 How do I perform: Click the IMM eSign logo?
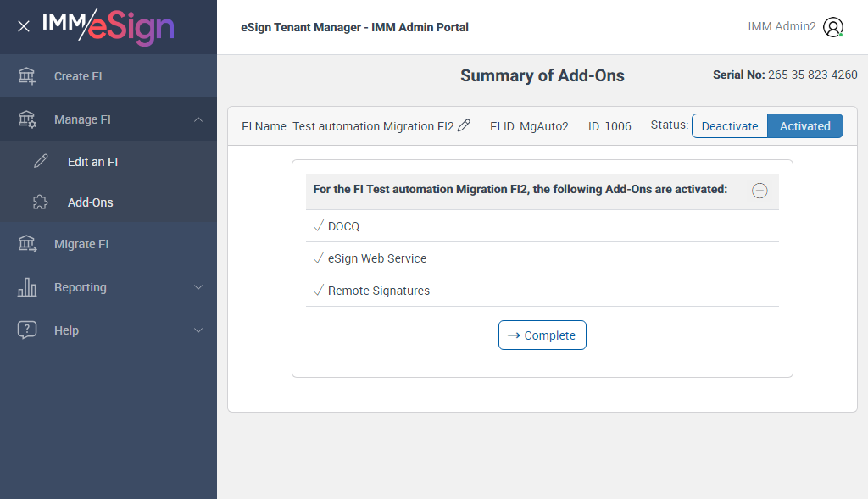[x=108, y=26]
